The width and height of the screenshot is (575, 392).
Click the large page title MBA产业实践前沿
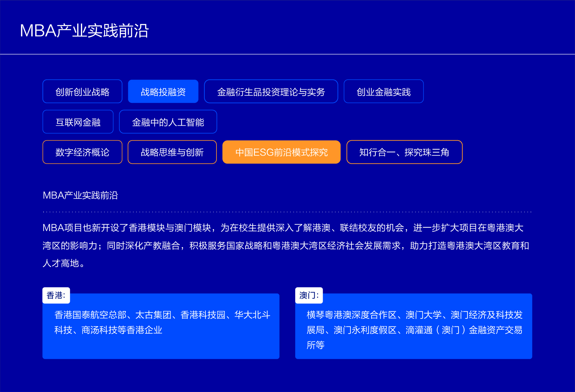84,31
